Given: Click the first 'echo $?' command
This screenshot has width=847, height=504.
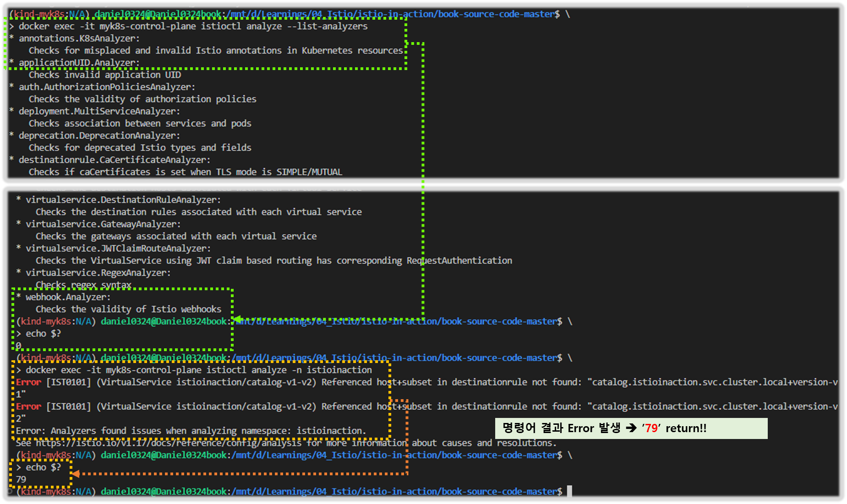Looking at the screenshot, I should point(43,334).
